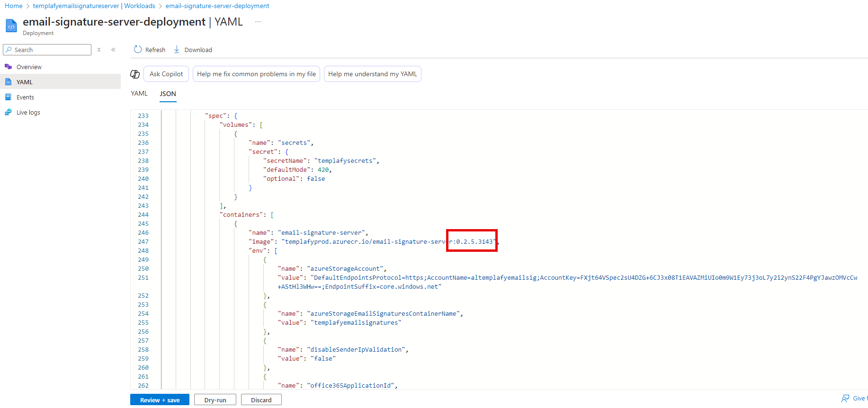Click the Events icon in the sidebar
Image resolution: width=868 pixels, height=408 pixels.
8,97
